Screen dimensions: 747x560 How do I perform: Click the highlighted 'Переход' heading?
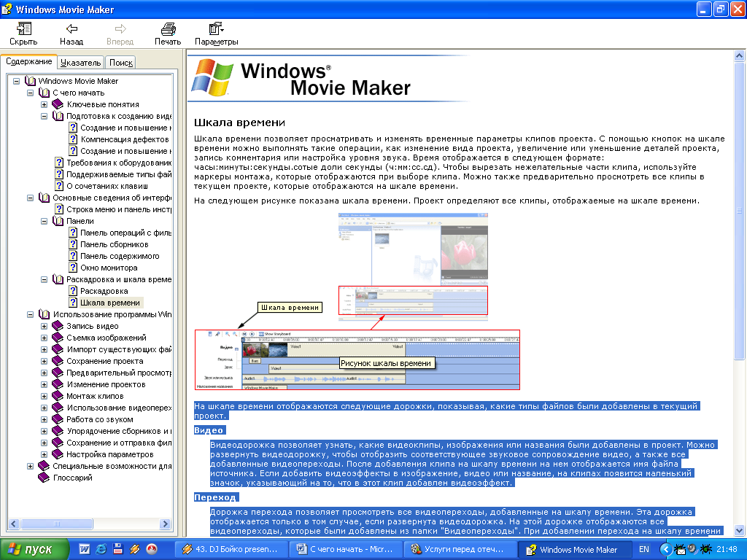pyautogui.click(x=216, y=497)
